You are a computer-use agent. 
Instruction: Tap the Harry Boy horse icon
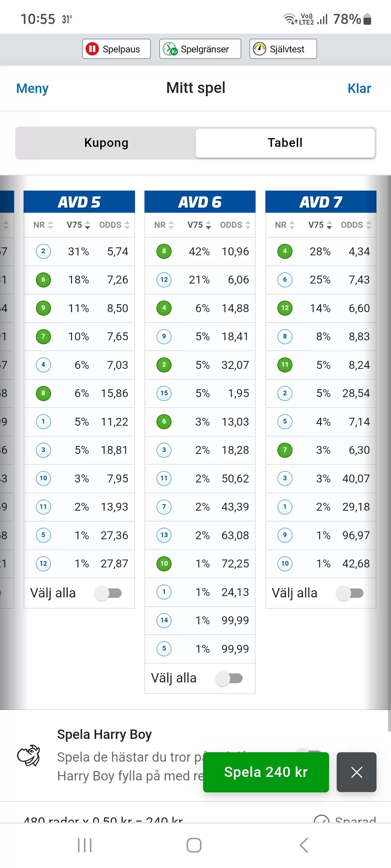click(x=29, y=756)
